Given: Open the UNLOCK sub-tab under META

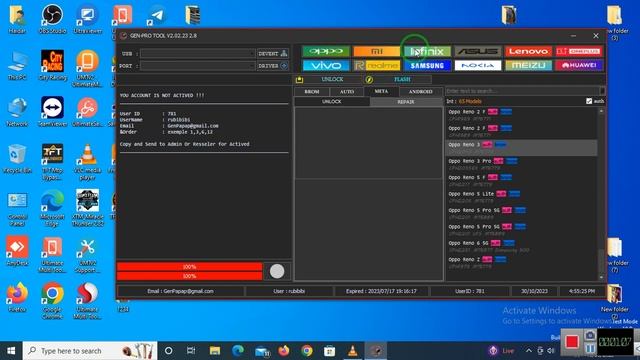Looking at the screenshot, I should 332,102.
